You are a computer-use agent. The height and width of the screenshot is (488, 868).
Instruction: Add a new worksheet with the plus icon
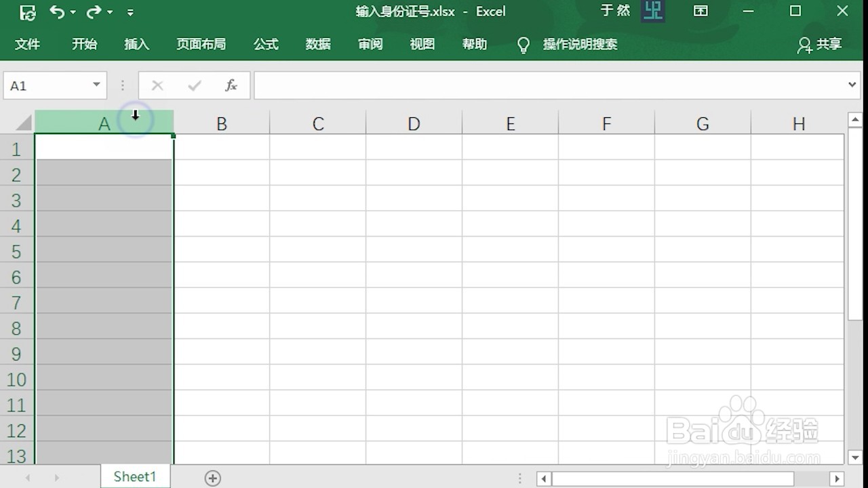click(212, 478)
